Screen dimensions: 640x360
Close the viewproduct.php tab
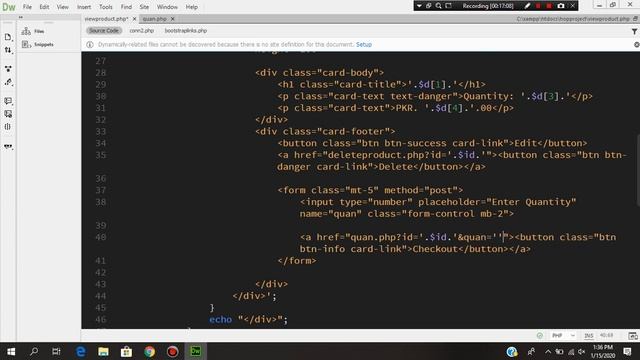(x=134, y=19)
